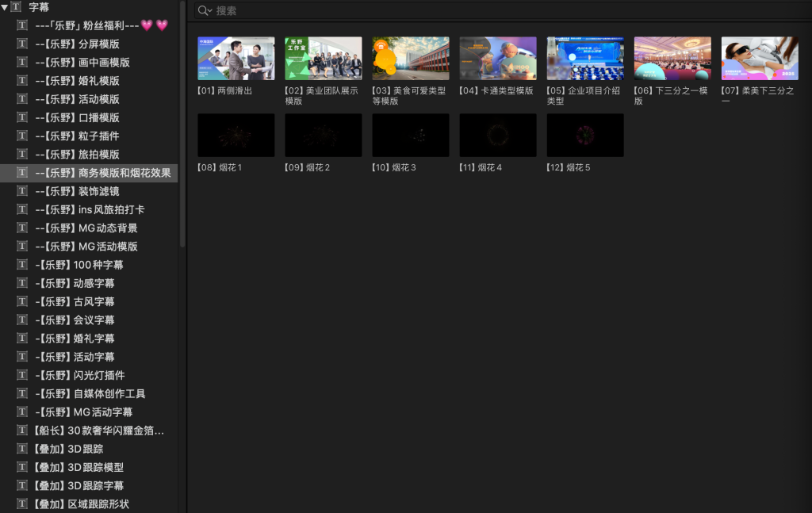
Task: Click the 【08】烟花1 label text
Action: coord(220,168)
